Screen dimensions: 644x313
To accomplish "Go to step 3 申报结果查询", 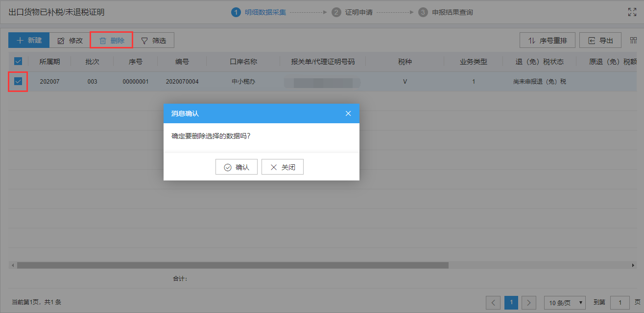I will [x=446, y=12].
